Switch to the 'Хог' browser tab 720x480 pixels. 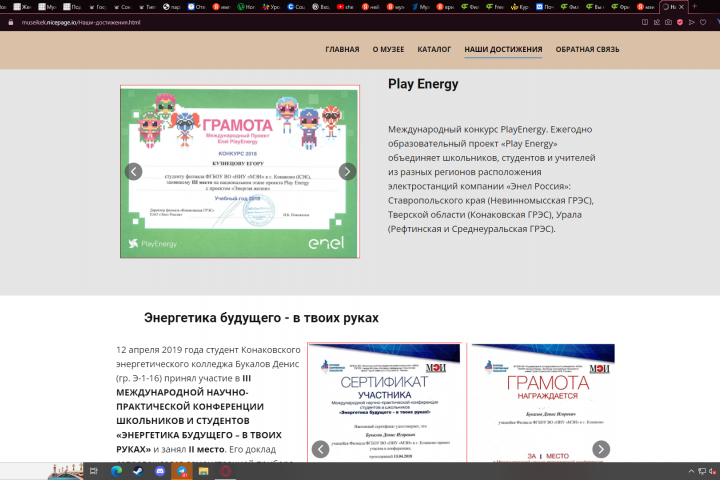click(246, 7)
